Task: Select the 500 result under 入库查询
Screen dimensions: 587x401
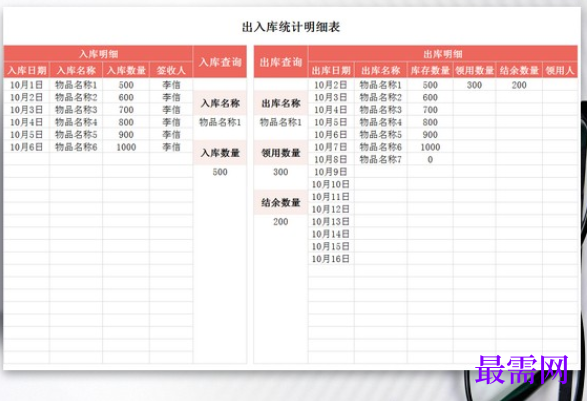Action: 220,172
